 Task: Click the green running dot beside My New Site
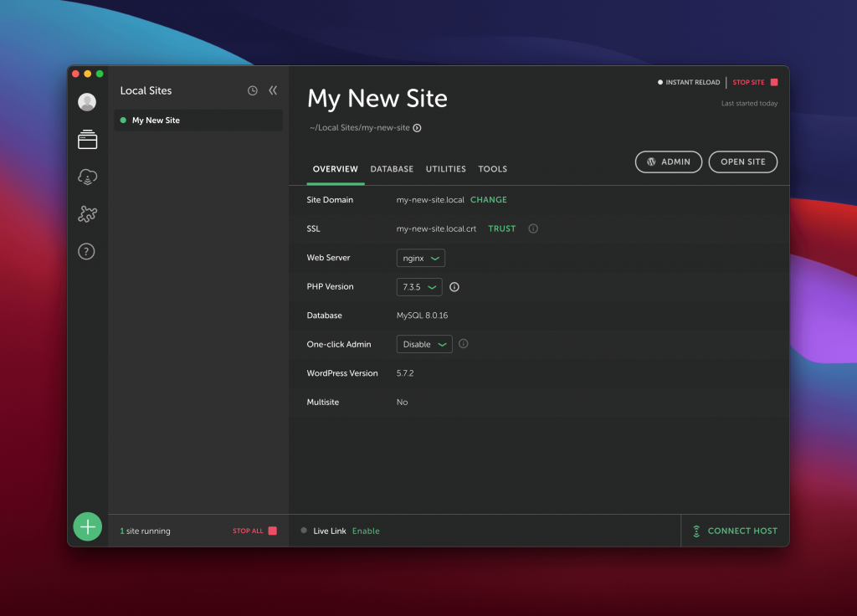123,121
